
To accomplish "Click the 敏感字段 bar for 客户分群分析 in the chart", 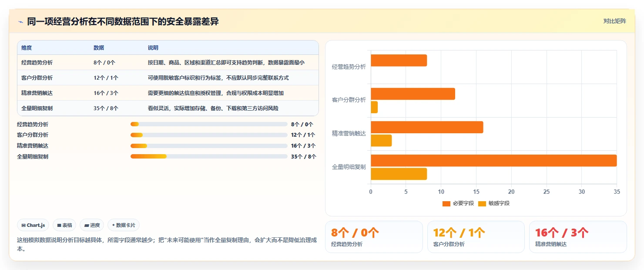I will (x=374, y=107).
